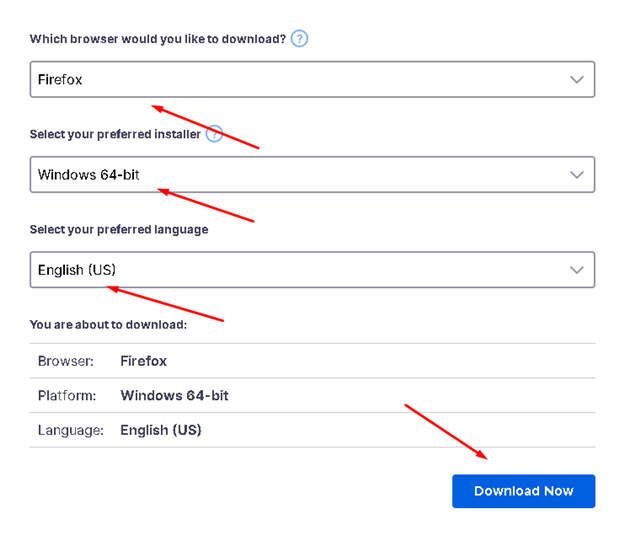Click the chevron arrow on the Windows 64-bit dropdown

coord(576,174)
